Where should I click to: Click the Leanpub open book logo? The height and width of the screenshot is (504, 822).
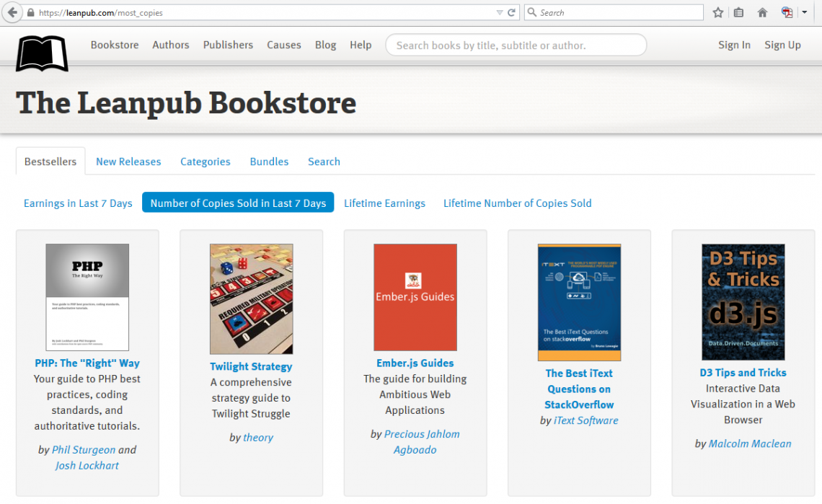[42, 53]
